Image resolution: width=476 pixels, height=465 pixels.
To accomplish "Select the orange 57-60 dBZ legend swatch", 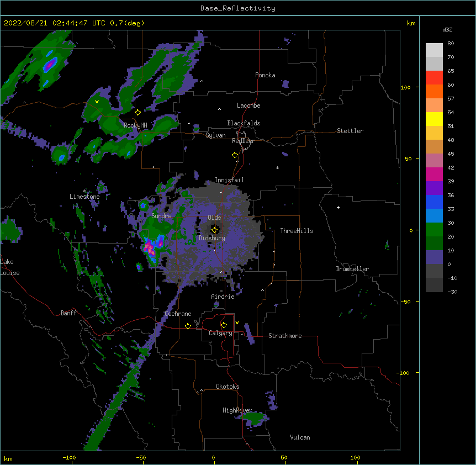I will click(434, 91).
